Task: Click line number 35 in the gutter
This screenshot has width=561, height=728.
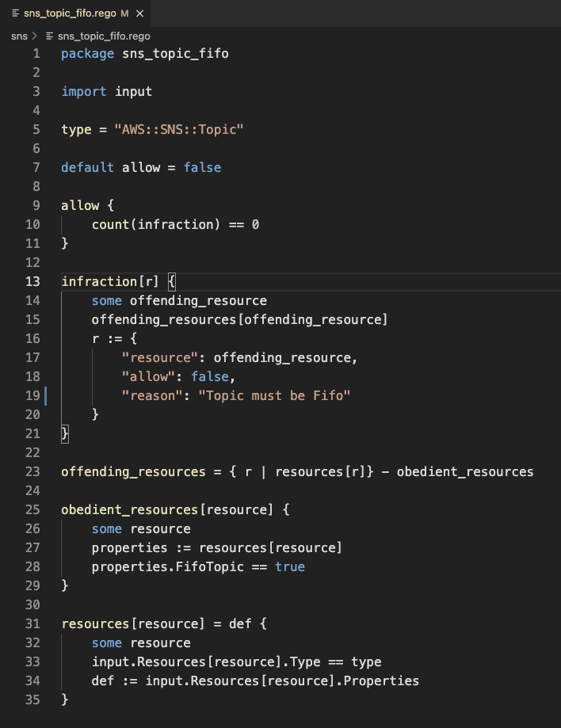Action: click(x=32, y=699)
